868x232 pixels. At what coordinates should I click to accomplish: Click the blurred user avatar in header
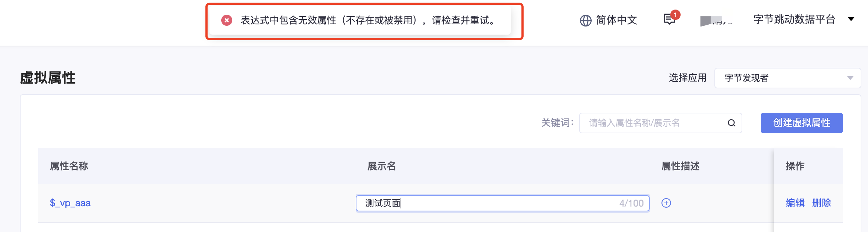click(716, 21)
